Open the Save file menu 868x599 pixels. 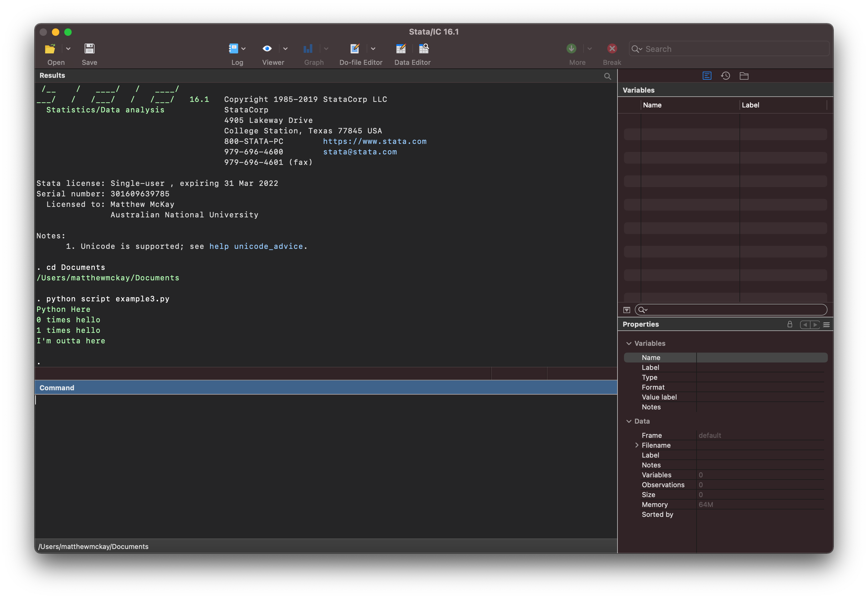pyautogui.click(x=89, y=53)
